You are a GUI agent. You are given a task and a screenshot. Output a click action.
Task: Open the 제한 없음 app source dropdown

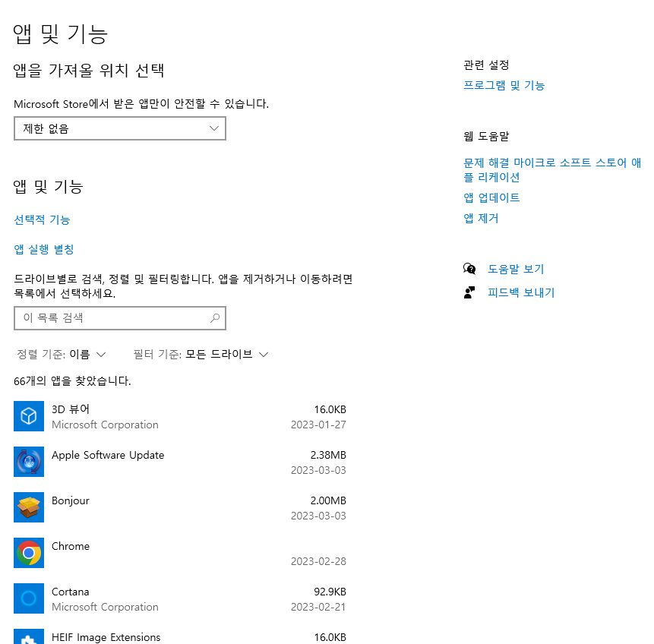coord(120,128)
